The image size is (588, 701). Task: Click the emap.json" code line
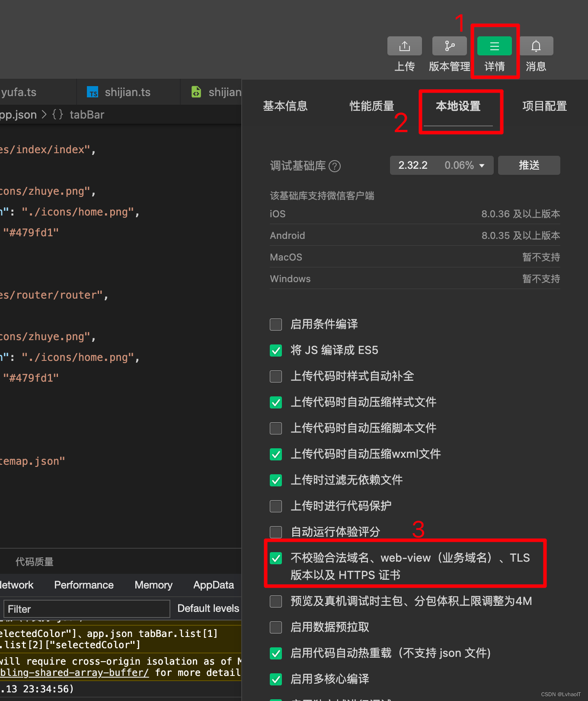tap(32, 461)
